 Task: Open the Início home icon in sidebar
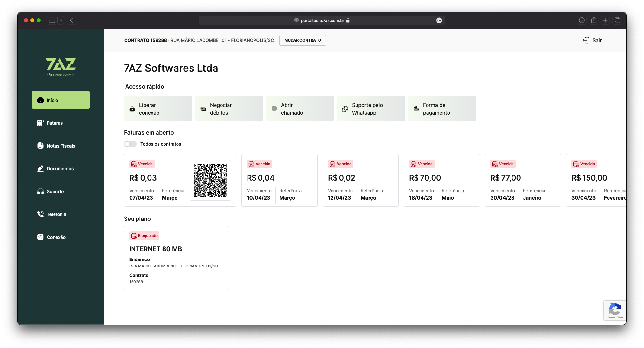(41, 100)
